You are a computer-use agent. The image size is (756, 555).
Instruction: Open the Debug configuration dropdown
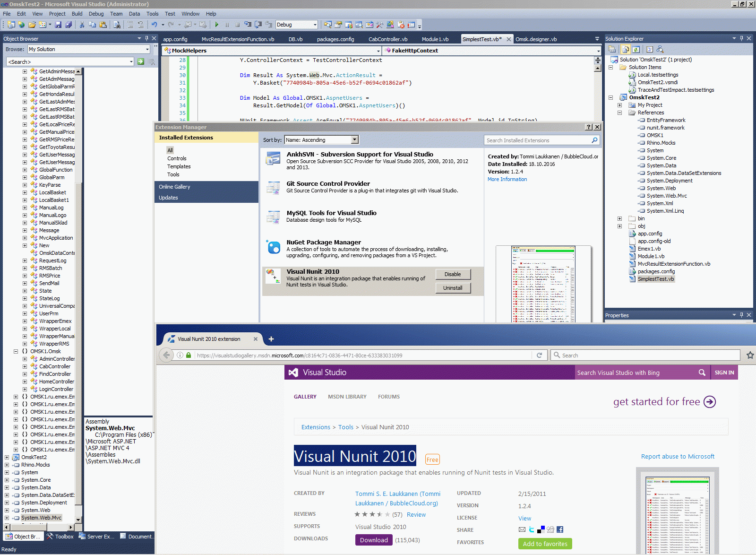tap(315, 25)
